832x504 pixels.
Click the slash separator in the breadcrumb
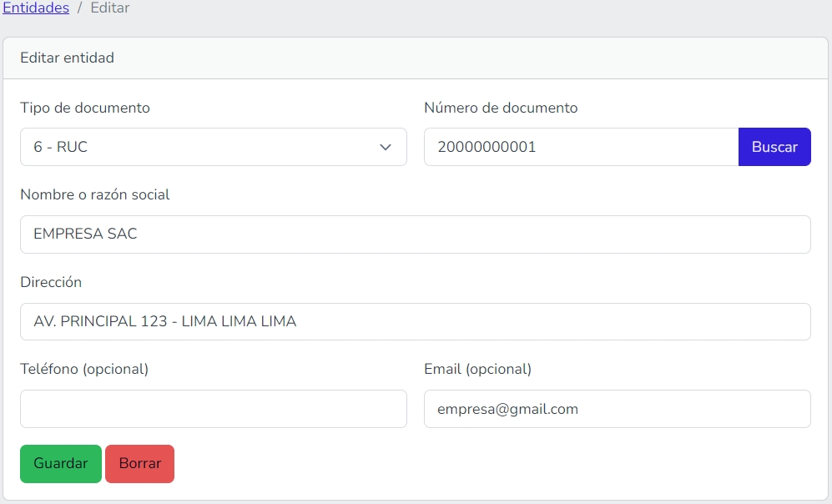coord(80,8)
